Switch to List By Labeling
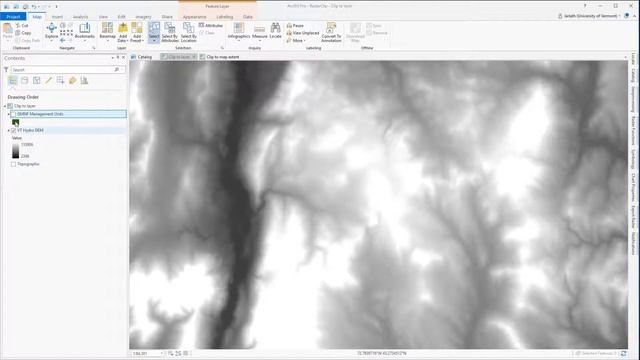Screen dimensions: 640x360 click(x=72, y=80)
